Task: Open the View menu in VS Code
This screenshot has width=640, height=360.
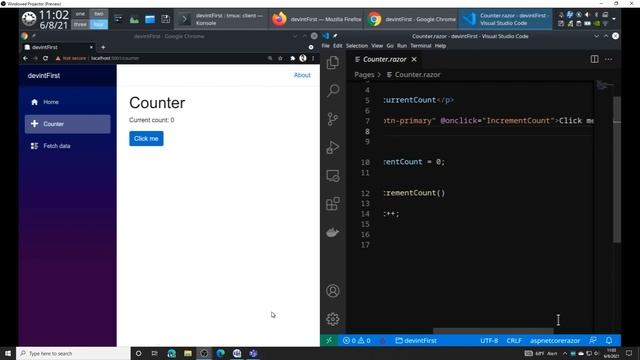Action: pos(377,46)
